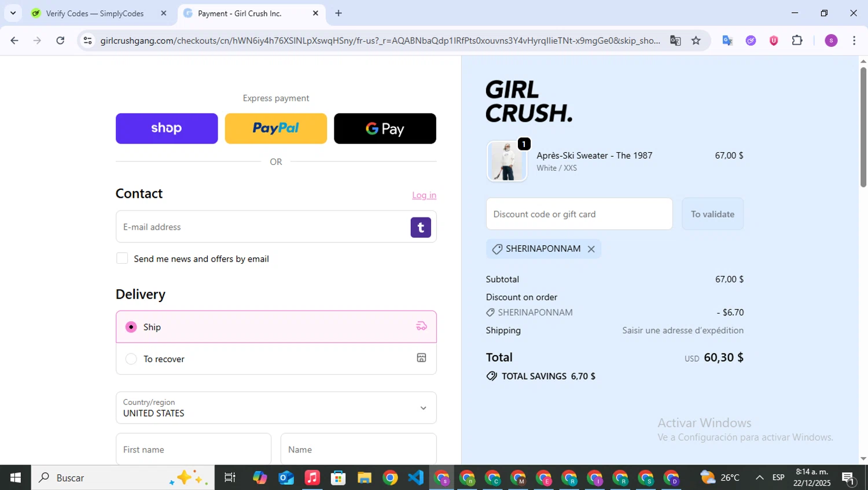
Task: Open the Chrome profile avatar S
Action: 831,40
